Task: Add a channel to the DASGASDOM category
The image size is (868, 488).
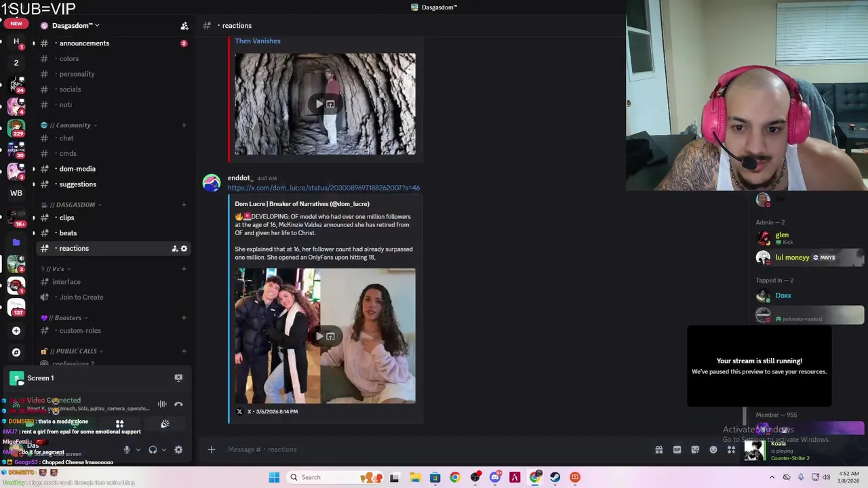Action: coord(184,205)
